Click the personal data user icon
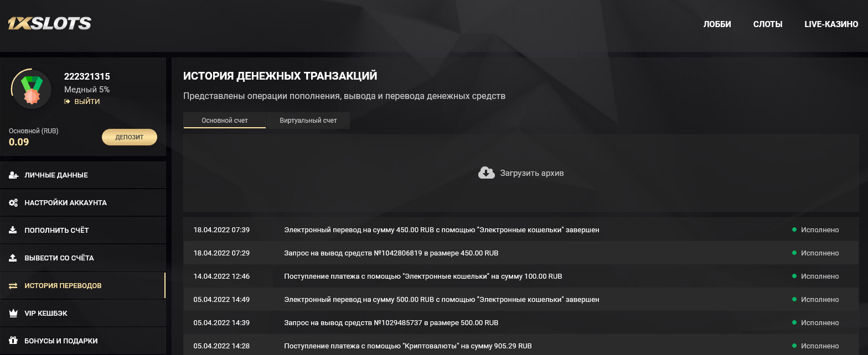Viewport: 868px width, 355px height. [14, 175]
